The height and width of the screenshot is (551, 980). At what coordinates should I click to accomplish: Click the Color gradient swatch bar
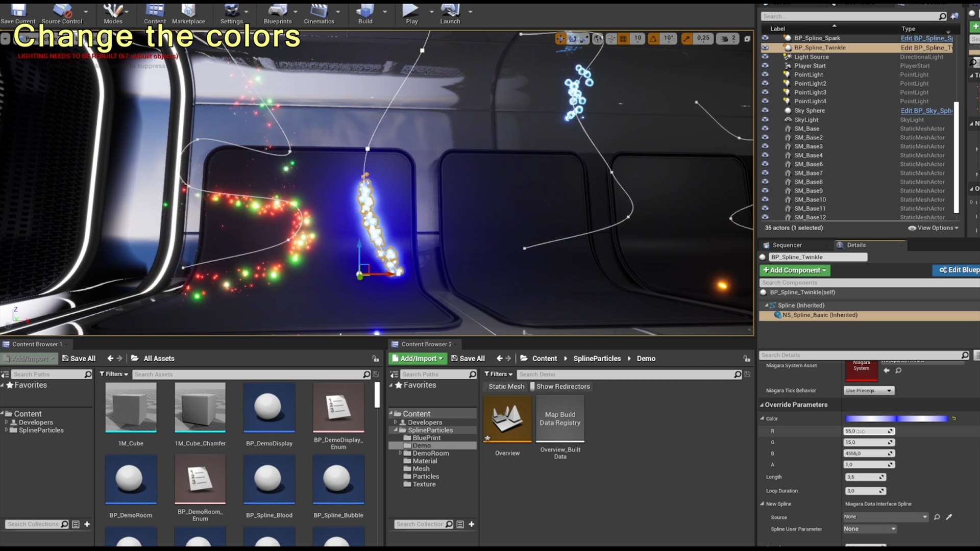[x=896, y=419]
